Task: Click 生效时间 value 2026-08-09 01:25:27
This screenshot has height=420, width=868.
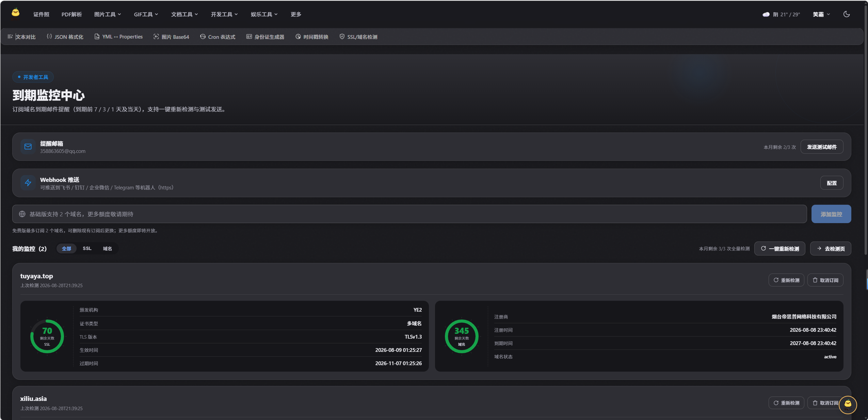Action: 398,350
